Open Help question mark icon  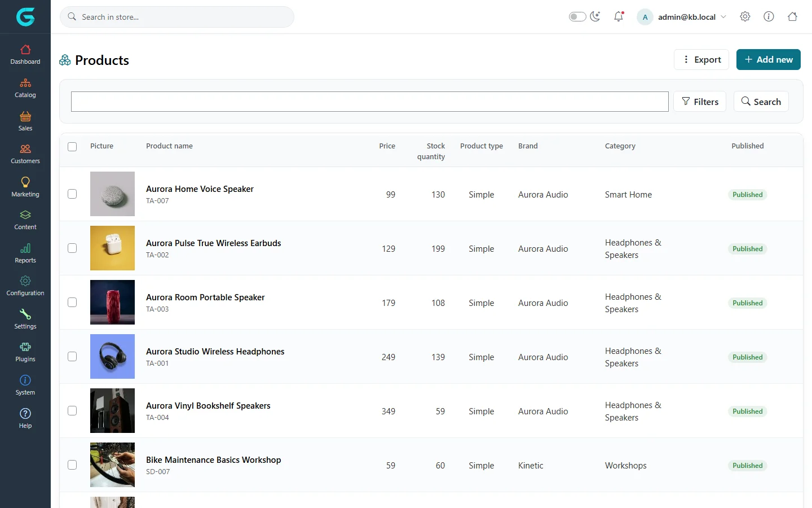pyautogui.click(x=25, y=413)
